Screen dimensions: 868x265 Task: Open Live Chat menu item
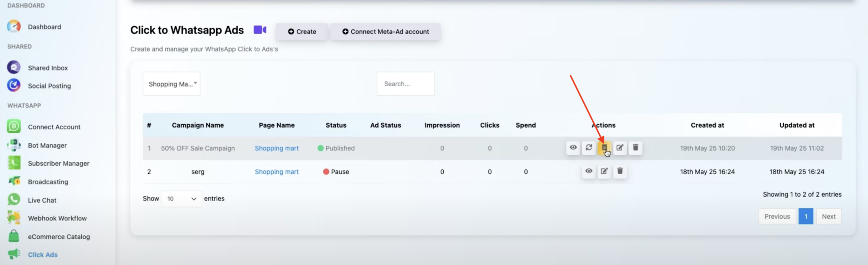42,200
